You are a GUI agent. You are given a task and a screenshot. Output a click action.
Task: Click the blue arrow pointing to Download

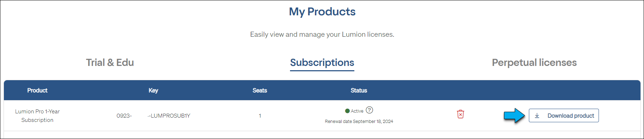coord(514,115)
